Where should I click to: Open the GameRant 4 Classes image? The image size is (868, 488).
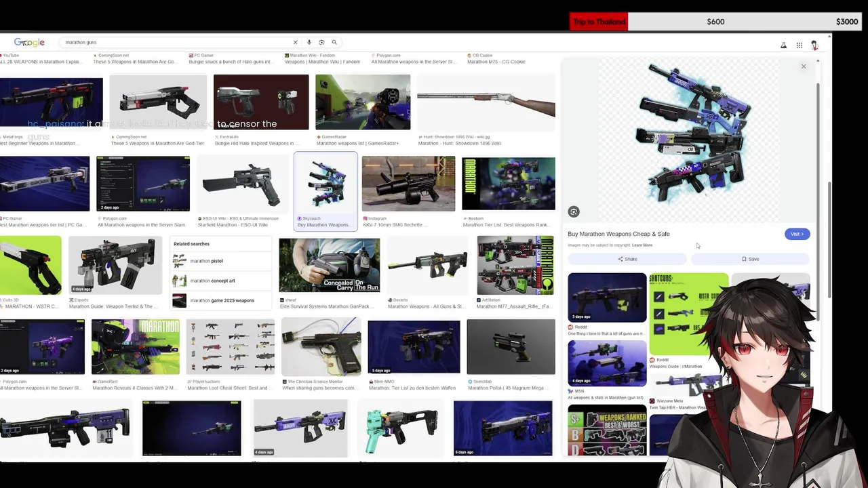136,347
